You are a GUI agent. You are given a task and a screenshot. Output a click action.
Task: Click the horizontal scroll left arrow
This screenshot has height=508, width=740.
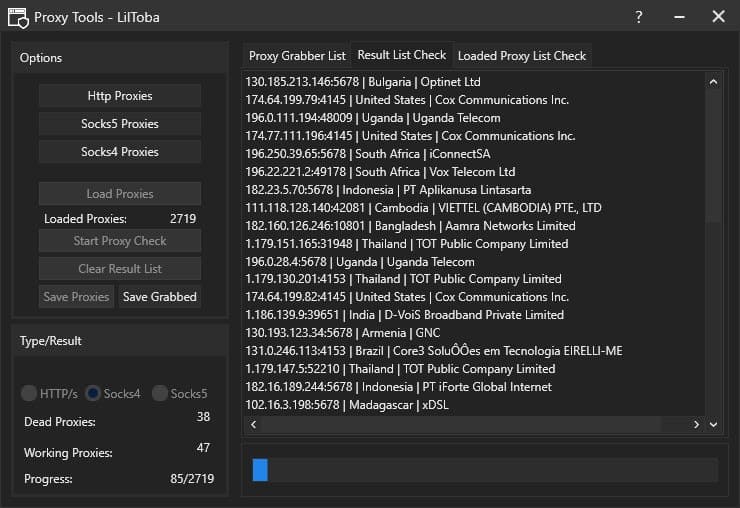(253, 424)
